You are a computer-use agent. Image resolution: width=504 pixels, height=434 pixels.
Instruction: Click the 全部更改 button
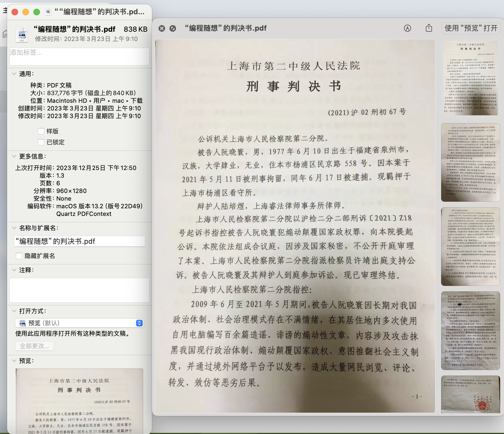pyautogui.click(x=34, y=346)
